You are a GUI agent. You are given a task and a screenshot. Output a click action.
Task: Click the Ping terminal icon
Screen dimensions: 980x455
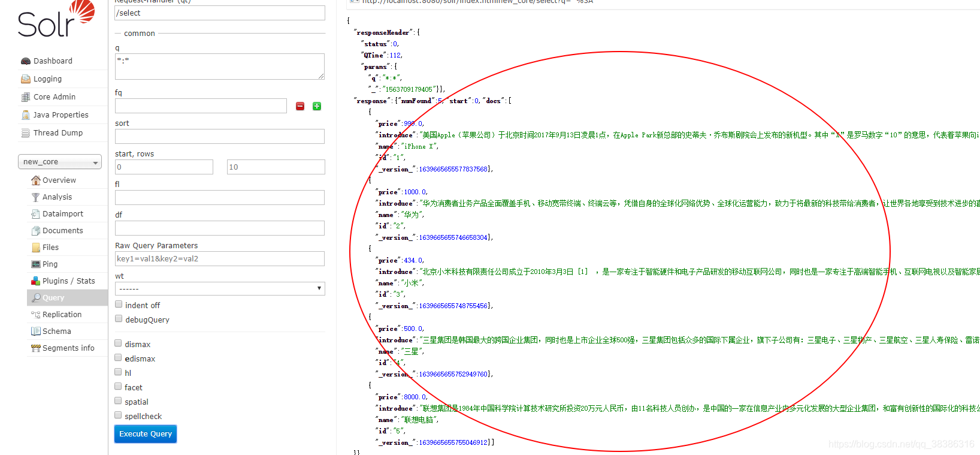[x=35, y=264]
